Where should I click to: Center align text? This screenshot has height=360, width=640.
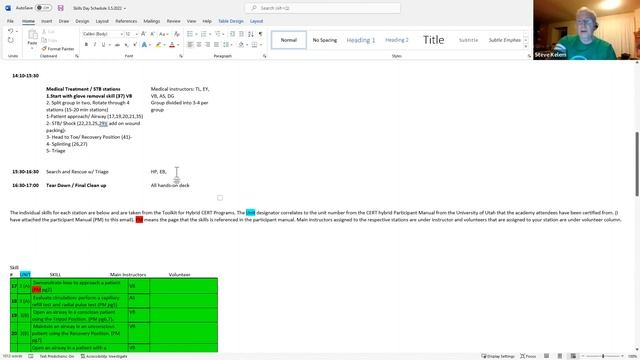coord(199,44)
